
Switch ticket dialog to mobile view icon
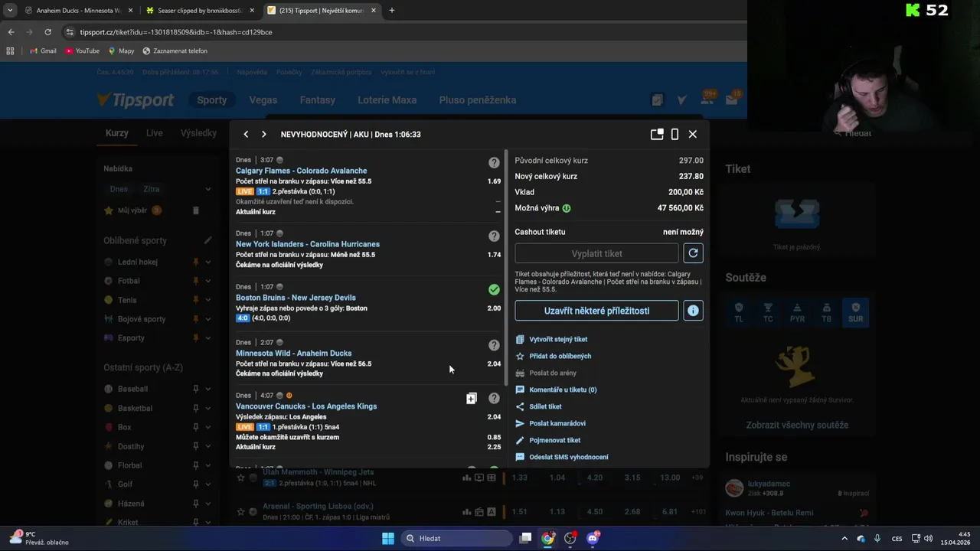coord(675,134)
